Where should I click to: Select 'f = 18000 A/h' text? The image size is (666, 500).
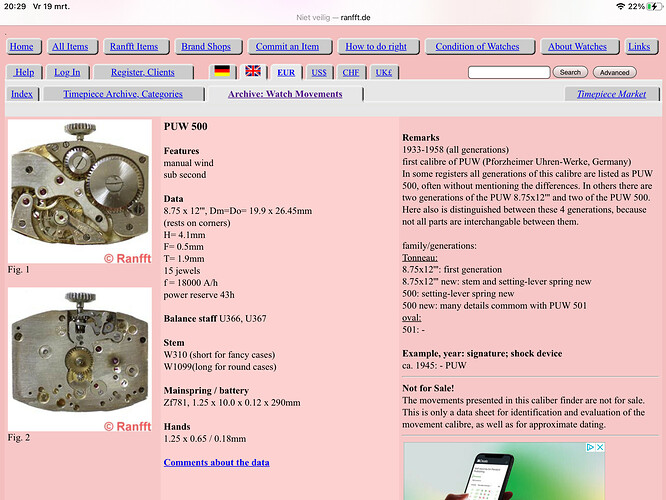pos(191,282)
